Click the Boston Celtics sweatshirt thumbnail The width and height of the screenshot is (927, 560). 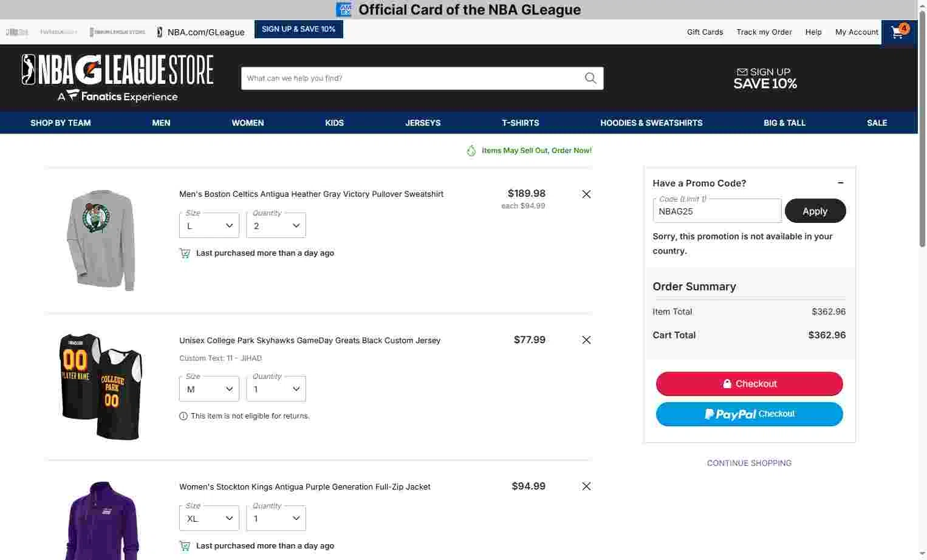click(100, 240)
